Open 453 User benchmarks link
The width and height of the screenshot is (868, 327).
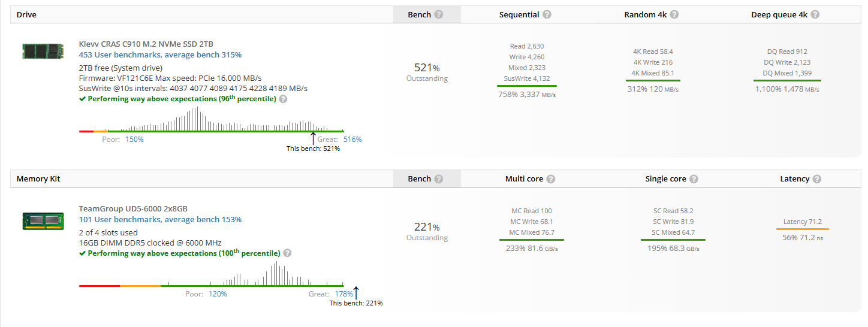[160, 55]
